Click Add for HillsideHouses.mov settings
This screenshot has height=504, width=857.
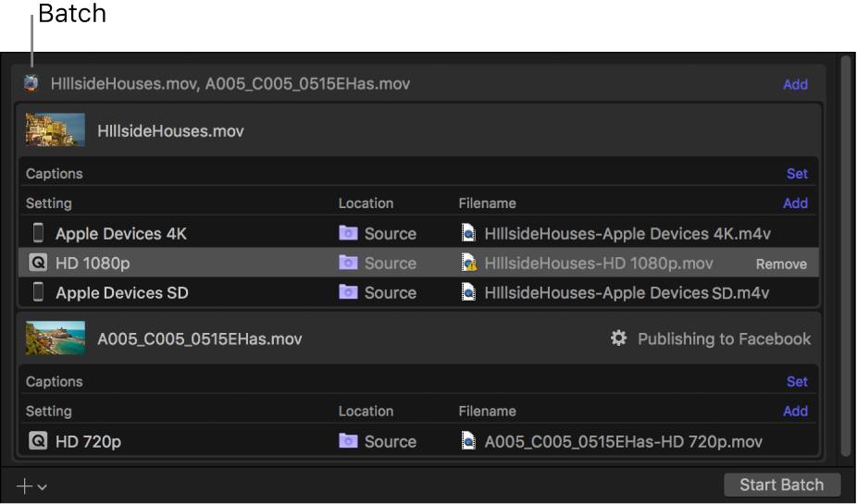pyautogui.click(x=795, y=203)
